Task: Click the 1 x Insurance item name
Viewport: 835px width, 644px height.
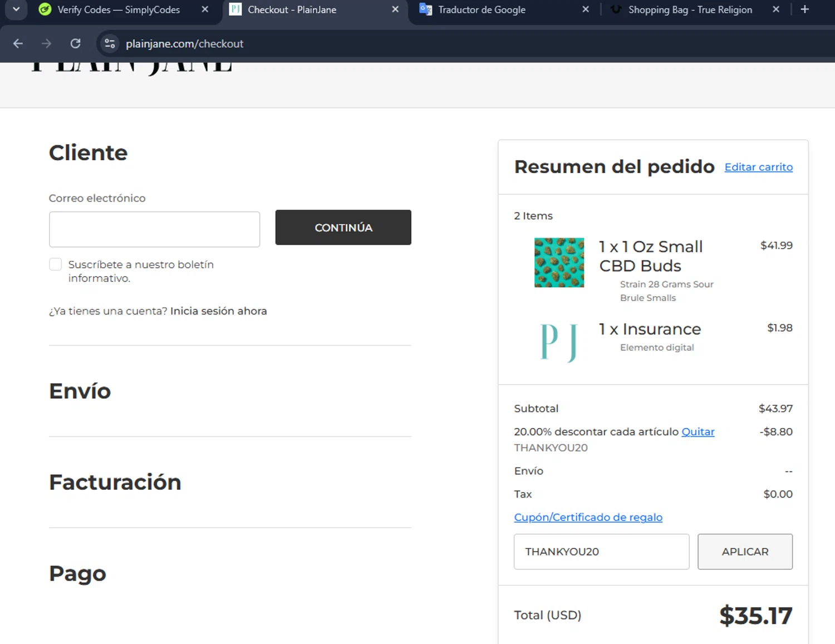Action: [650, 329]
